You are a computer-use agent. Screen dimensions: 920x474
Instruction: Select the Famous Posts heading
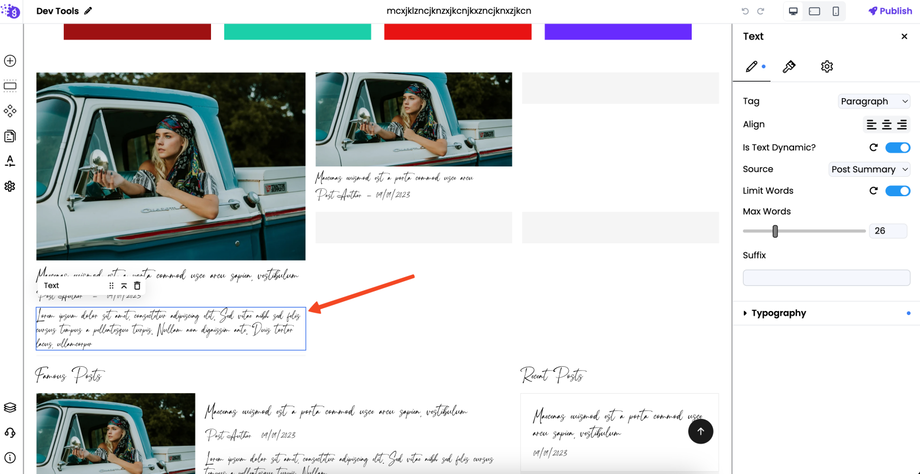click(70, 374)
